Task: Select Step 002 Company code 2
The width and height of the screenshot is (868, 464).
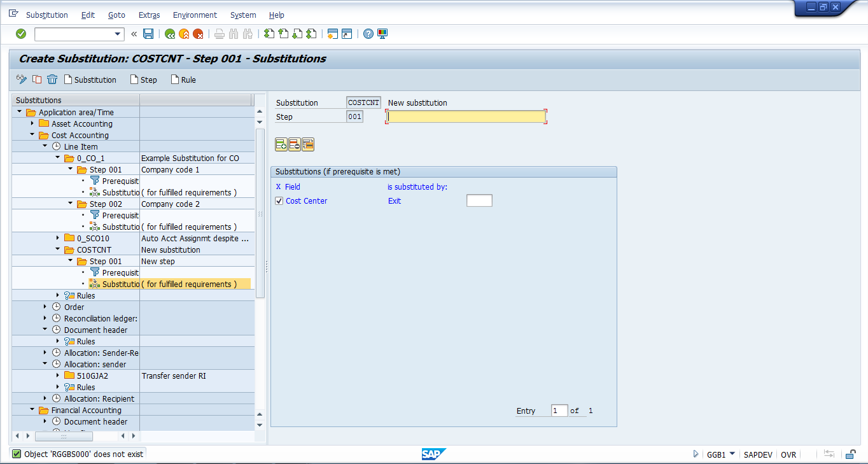Action: 106,204
